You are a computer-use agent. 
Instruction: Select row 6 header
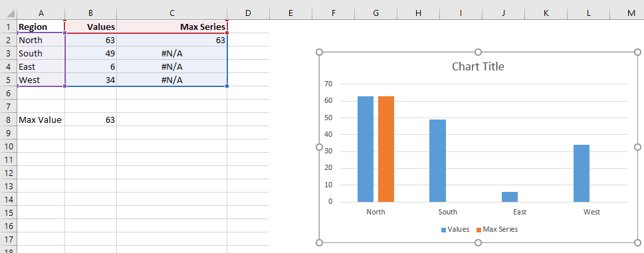coord(9,93)
